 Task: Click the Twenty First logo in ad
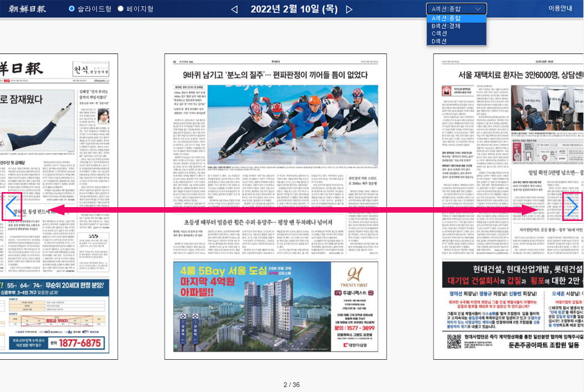(x=354, y=278)
